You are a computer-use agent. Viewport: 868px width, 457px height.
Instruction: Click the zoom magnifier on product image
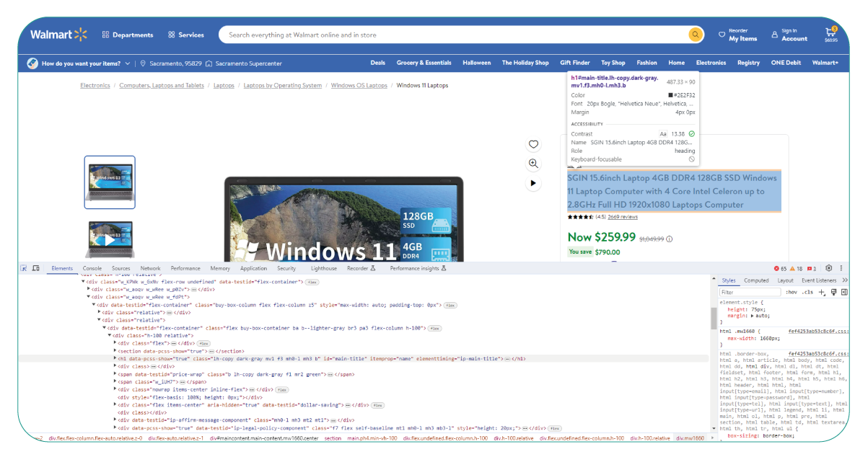(533, 164)
